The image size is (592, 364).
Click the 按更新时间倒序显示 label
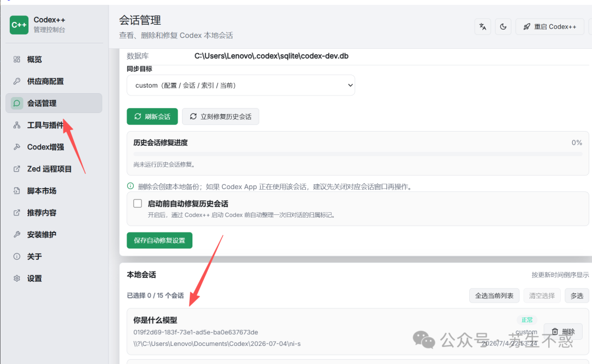(560, 275)
